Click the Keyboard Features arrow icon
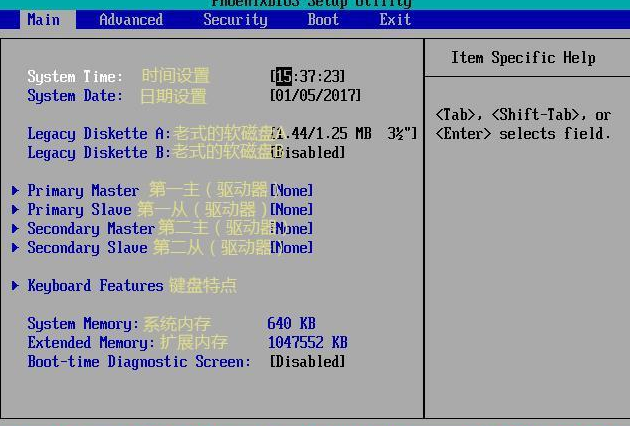The height and width of the screenshot is (426, 630). click(16, 286)
